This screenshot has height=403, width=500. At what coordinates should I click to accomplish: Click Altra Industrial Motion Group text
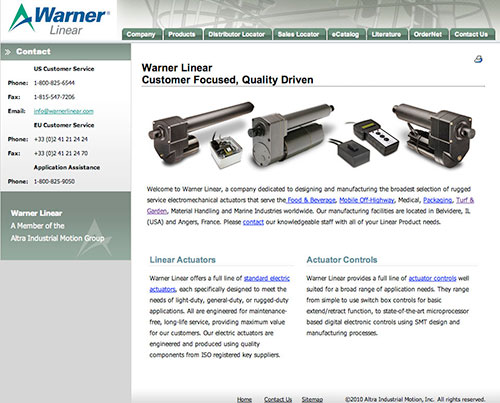tap(57, 238)
